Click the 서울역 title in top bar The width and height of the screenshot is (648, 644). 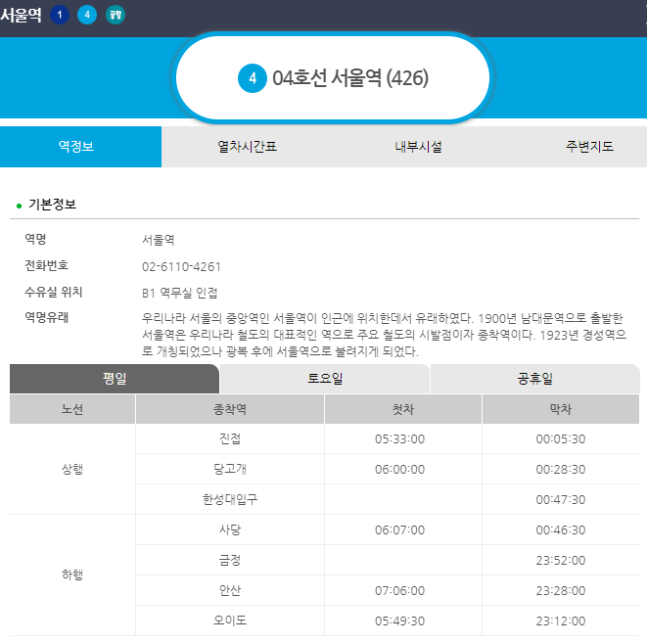point(22,16)
